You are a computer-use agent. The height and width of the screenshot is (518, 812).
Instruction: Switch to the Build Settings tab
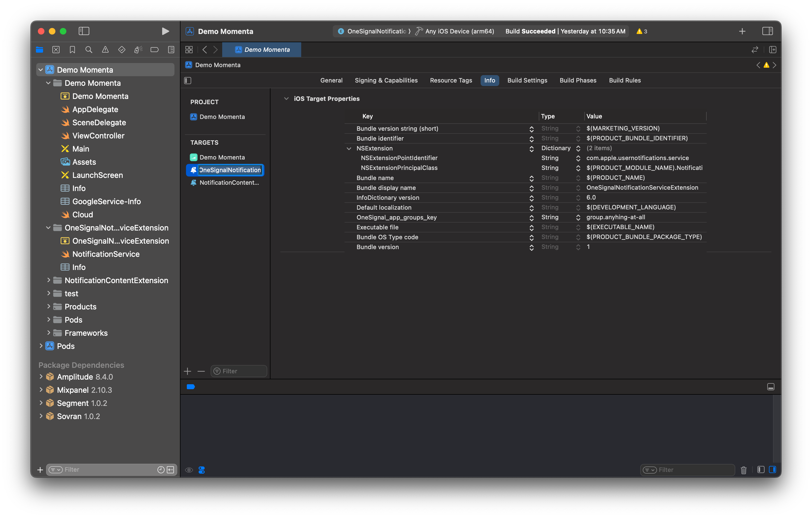(527, 81)
